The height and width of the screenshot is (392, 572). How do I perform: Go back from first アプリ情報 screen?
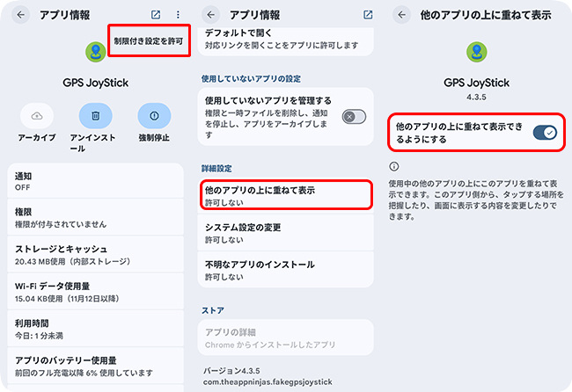(x=21, y=15)
